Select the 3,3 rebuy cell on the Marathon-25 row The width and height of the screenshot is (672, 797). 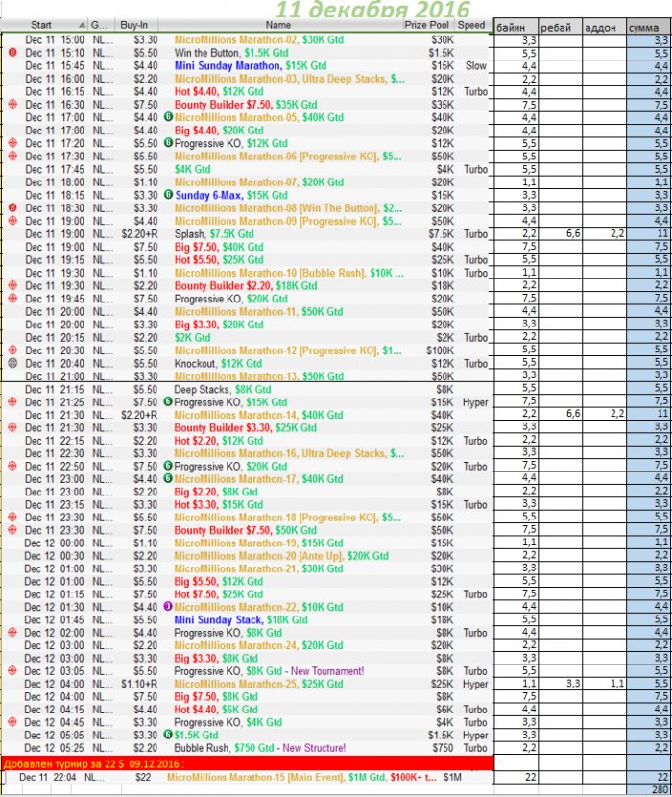coord(561,684)
